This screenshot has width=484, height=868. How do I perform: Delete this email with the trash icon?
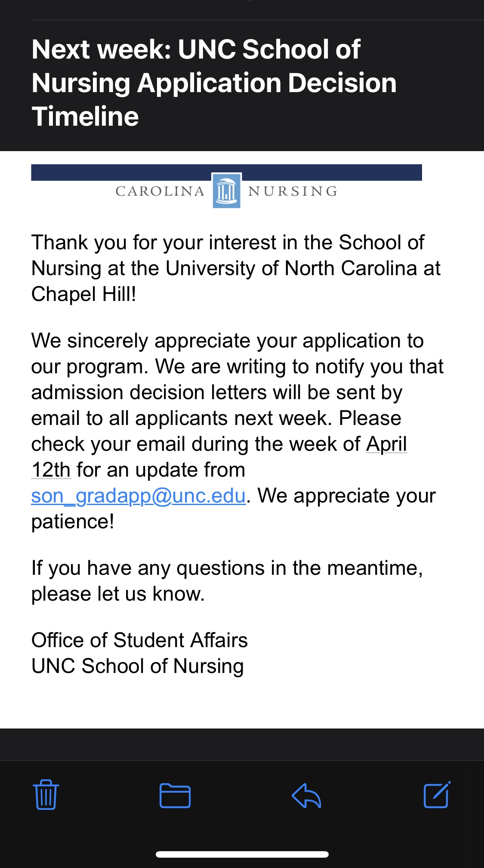pyautogui.click(x=46, y=795)
